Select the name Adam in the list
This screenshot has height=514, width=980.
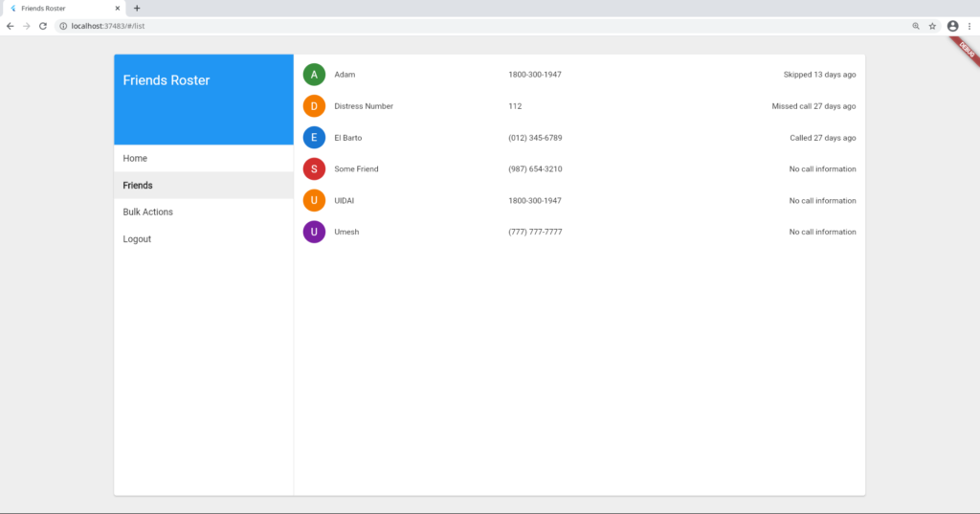(x=345, y=75)
